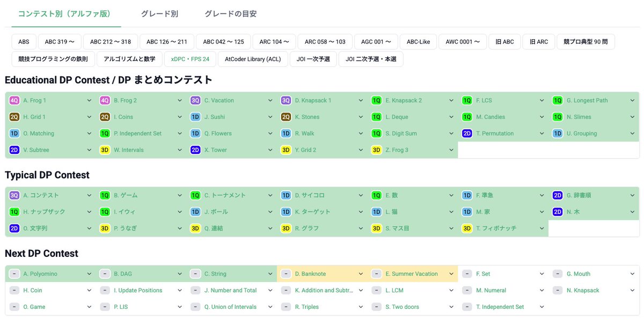Open the dropdown arrow for E. Summer Vacation
Screen dimensions: 644x320
(451, 274)
